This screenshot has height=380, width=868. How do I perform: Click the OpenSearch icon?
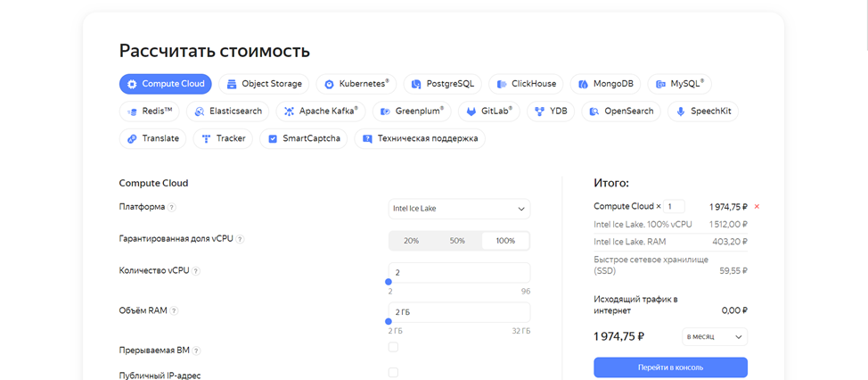click(x=594, y=112)
